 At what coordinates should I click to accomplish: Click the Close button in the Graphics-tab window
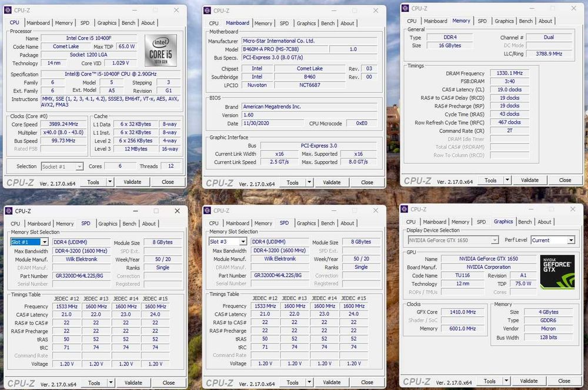coord(564,381)
